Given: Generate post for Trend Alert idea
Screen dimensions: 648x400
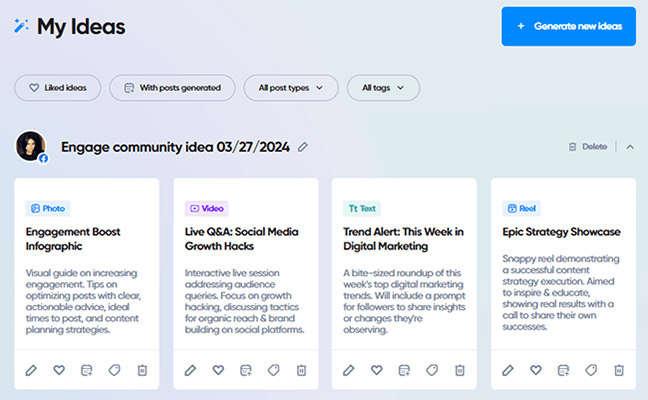Looking at the screenshot, I should [404, 370].
